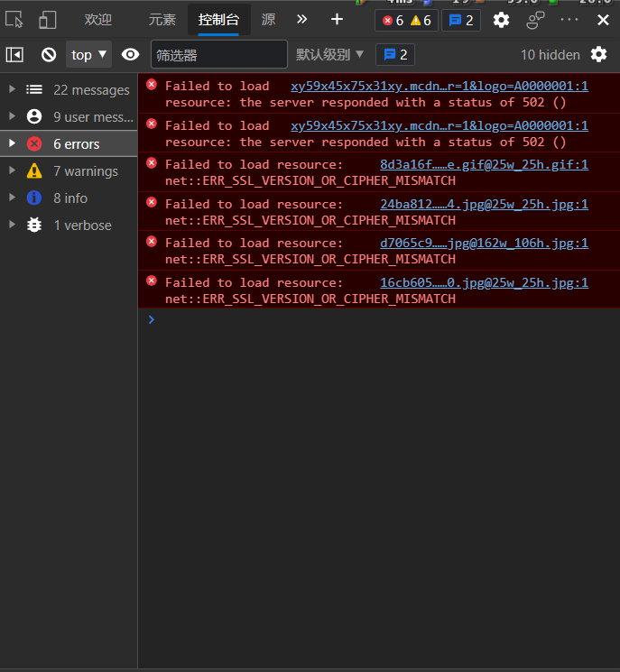
Task: Select the 22 messages list icon
Action: (x=34, y=89)
